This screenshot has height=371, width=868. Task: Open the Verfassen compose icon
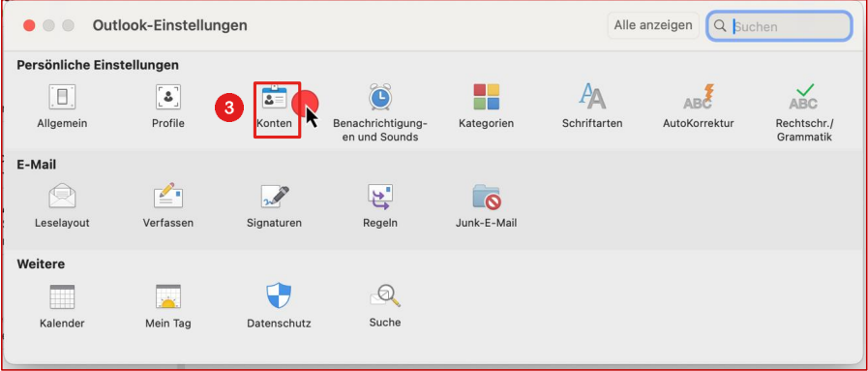coord(167,196)
